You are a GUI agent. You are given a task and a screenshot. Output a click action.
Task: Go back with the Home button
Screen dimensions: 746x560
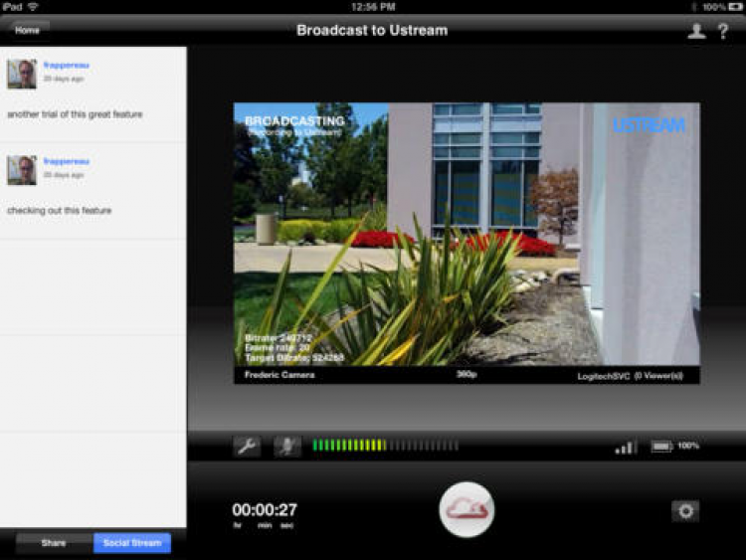click(28, 31)
